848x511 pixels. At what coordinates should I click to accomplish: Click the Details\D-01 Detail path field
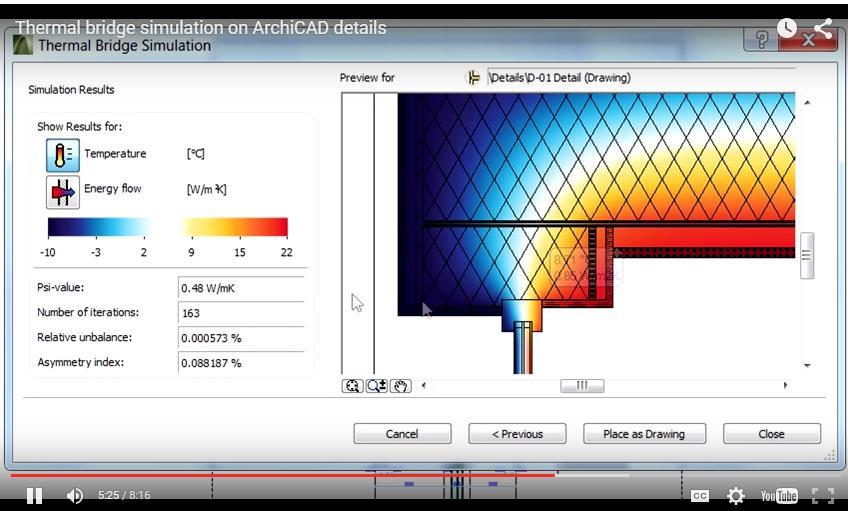641,78
